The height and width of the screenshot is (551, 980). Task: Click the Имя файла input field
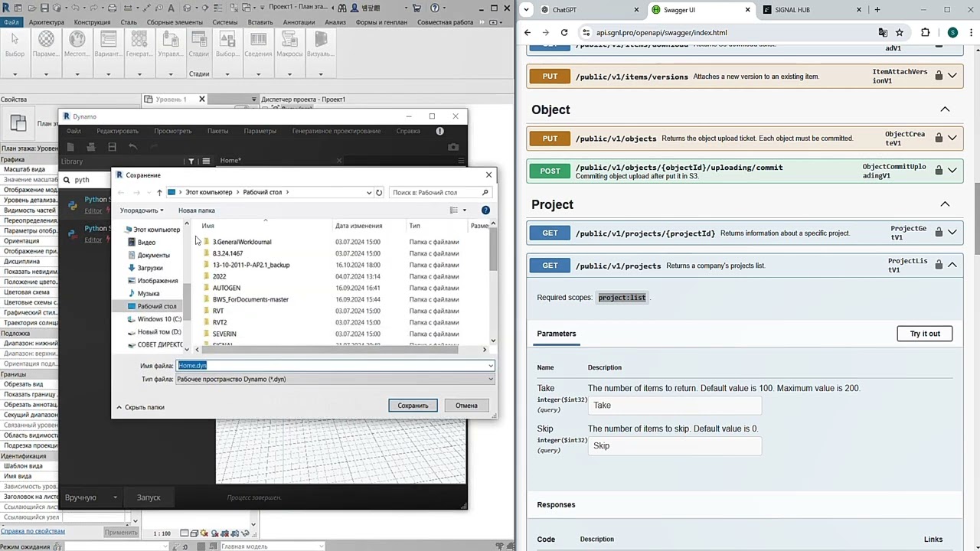click(335, 366)
